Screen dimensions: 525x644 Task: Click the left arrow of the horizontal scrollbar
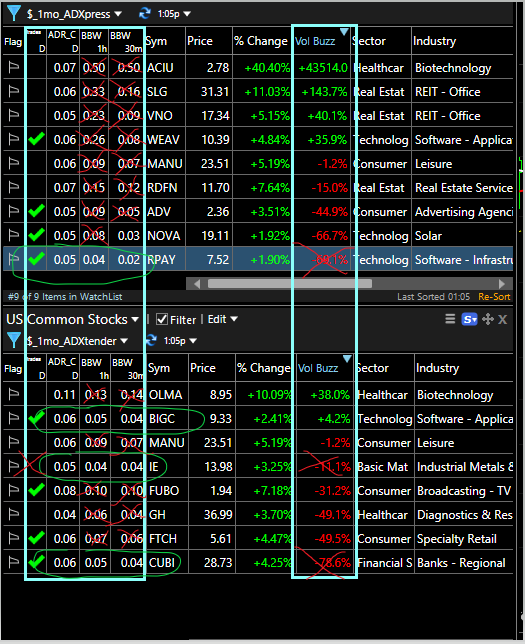(x=197, y=284)
